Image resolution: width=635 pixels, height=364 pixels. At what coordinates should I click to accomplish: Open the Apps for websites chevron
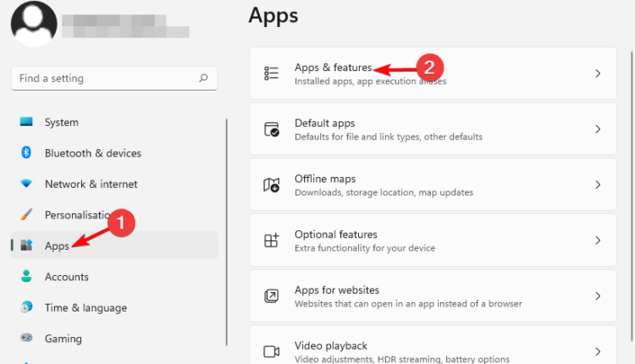click(598, 296)
